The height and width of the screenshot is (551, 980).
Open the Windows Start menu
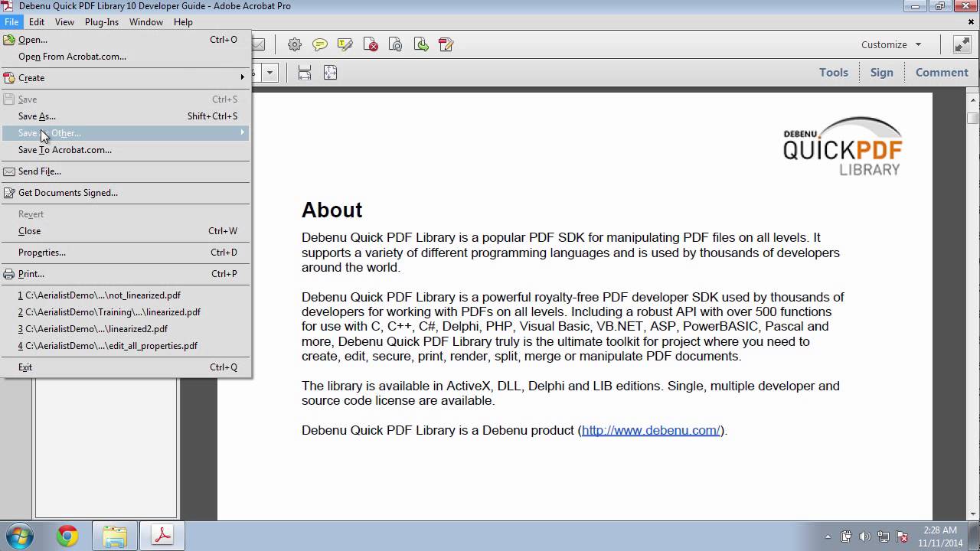coord(21,536)
